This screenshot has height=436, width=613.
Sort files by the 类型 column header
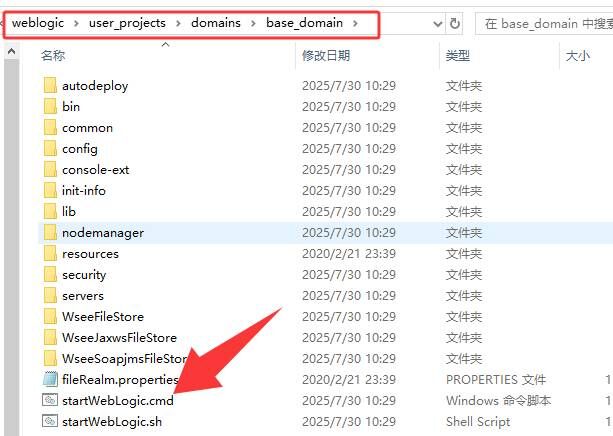pos(458,56)
